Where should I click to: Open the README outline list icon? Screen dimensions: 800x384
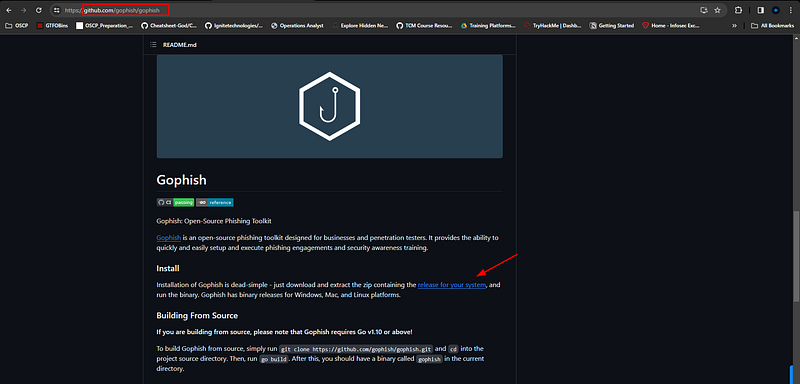point(153,45)
